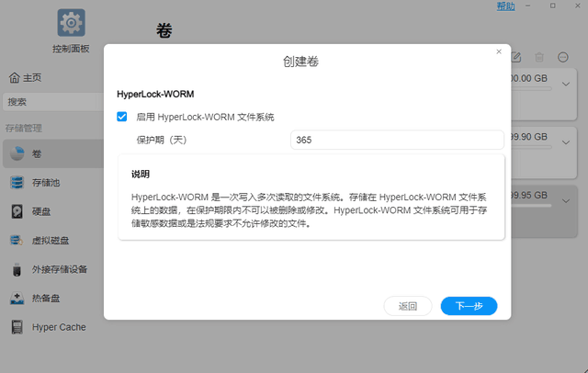Click the 0.00 GB usage bar
Image resolution: width=588 pixels, height=373 pixels.
(x=531, y=89)
